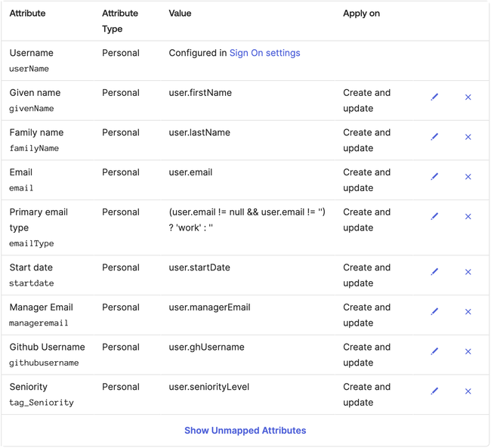
Task: Delete the Github Username attribute mapping
Action: [x=468, y=351]
